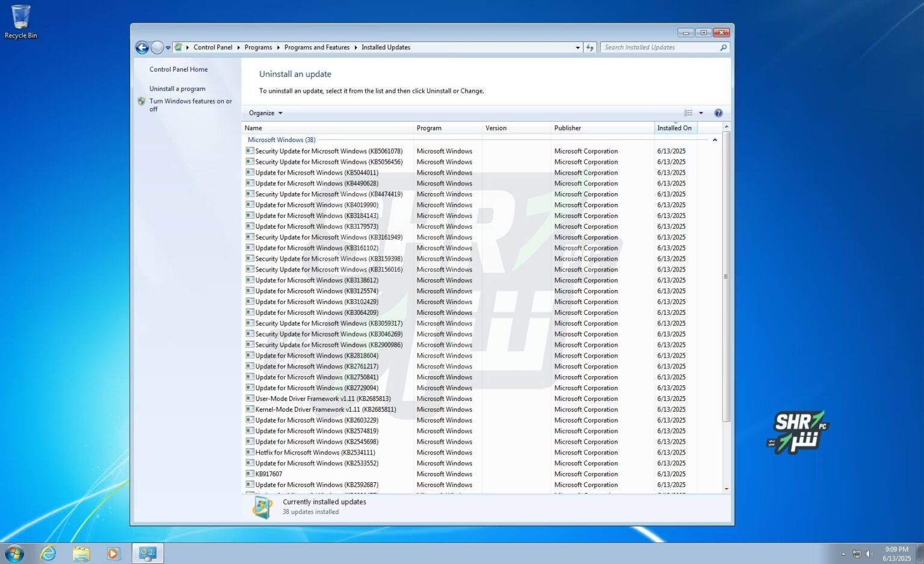Image resolution: width=924 pixels, height=564 pixels.
Task: Click the Uninstall a program link
Action: pos(177,88)
